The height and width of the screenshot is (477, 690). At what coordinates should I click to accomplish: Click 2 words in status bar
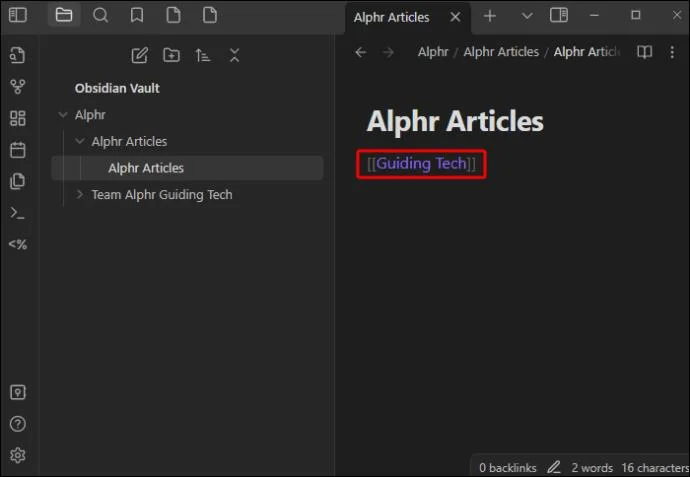(592, 468)
